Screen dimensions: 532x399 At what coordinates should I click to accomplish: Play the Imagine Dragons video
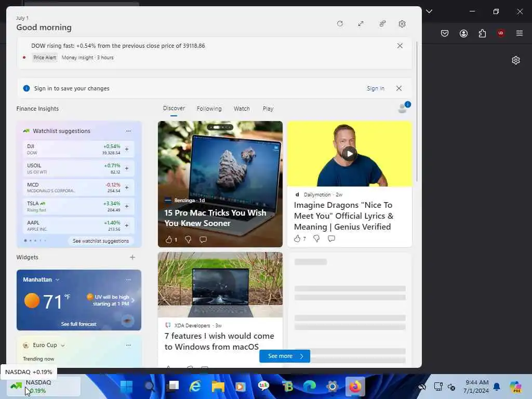pos(350,154)
